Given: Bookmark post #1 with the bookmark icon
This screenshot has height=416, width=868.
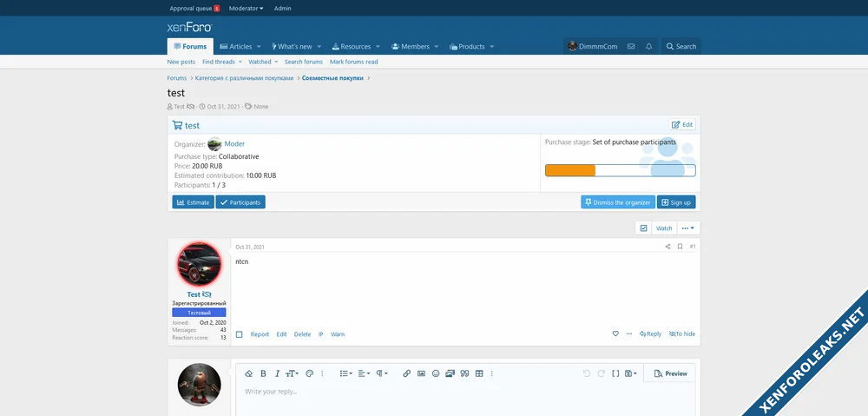Looking at the screenshot, I should coord(680,247).
